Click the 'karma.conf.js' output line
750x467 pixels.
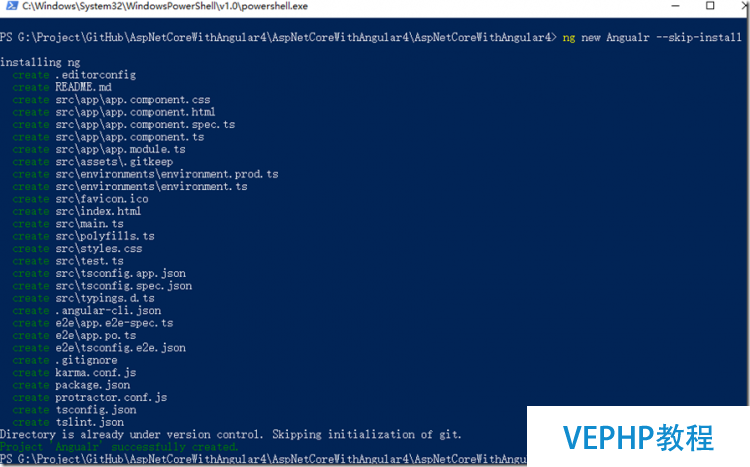74,373
